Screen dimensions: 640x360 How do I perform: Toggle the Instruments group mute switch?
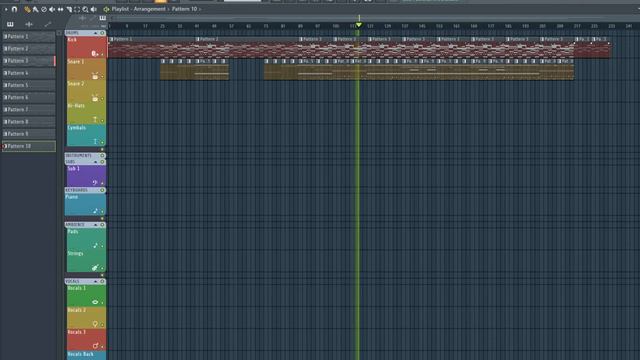point(102,156)
